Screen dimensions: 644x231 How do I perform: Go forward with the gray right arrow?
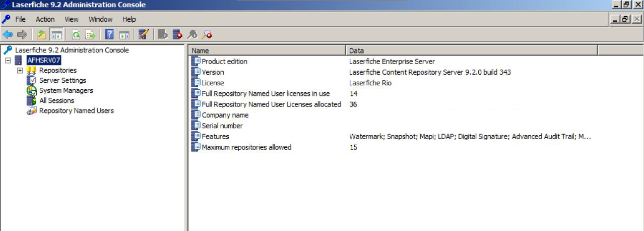pyautogui.click(x=22, y=34)
